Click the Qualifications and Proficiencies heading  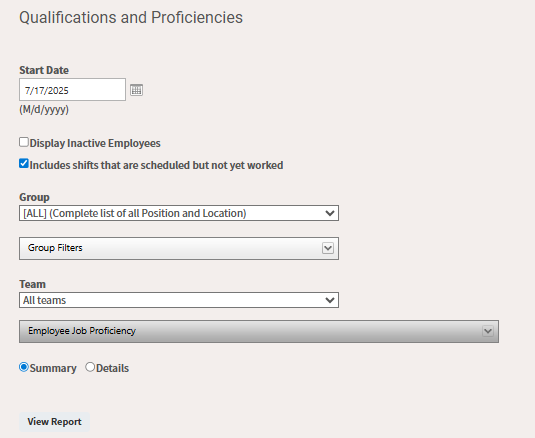131,18
